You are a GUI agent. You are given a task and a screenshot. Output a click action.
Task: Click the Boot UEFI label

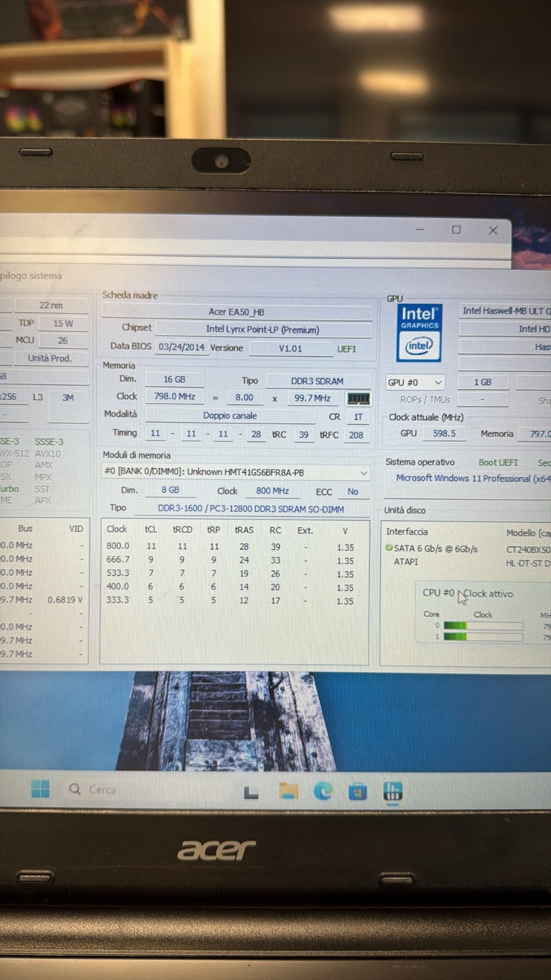click(x=498, y=462)
